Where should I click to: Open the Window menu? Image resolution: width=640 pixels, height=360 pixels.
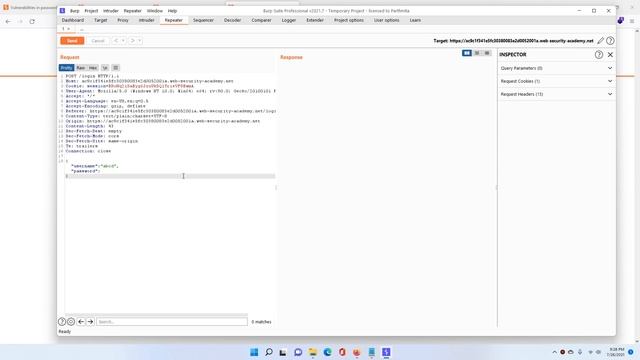click(155, 11)
